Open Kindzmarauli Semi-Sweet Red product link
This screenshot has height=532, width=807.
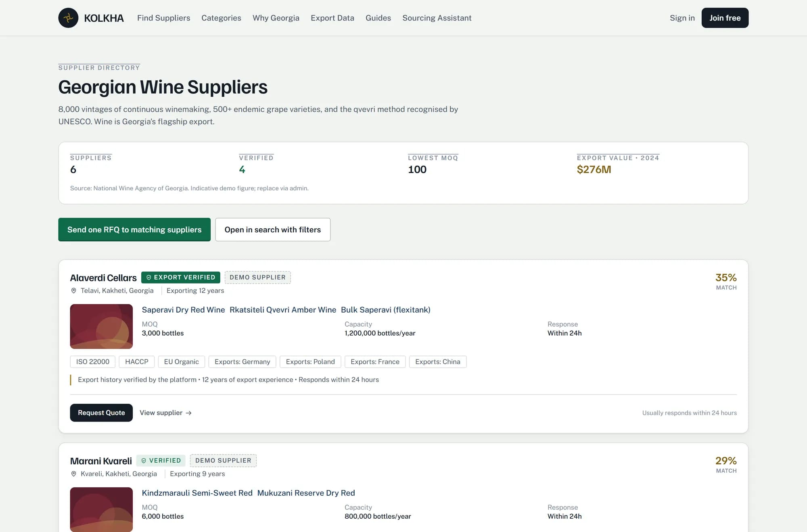[197, 493]
